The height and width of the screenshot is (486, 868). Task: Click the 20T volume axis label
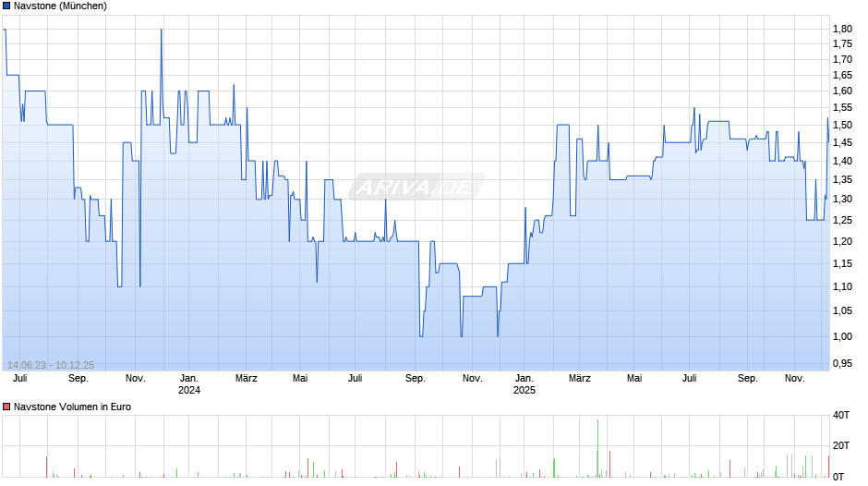[841, 445]
